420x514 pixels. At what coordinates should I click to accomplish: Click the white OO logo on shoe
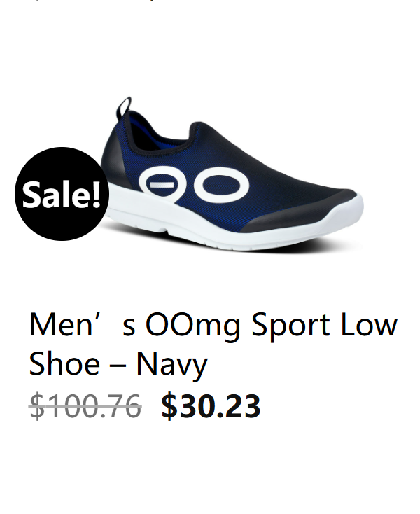[194, 185]
